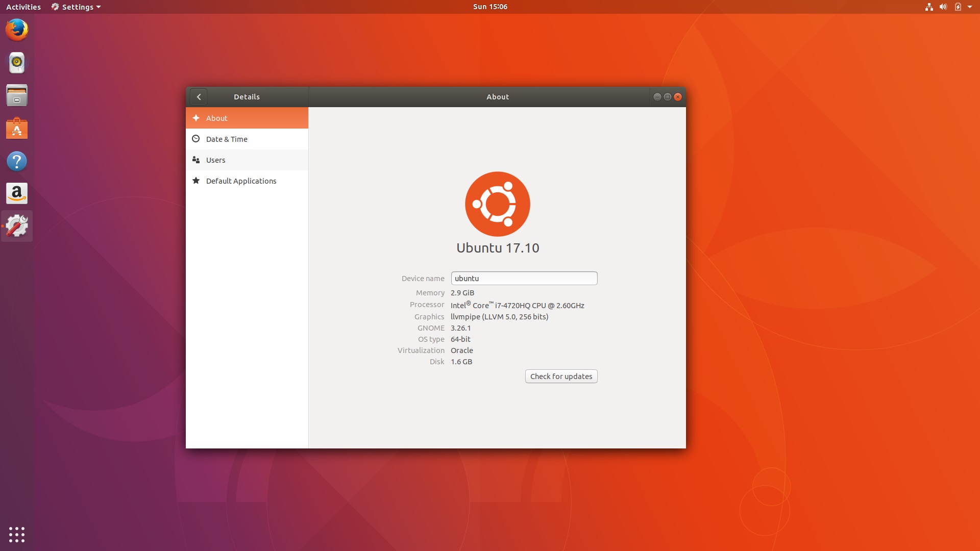Click the network status icon

point(929,7)
